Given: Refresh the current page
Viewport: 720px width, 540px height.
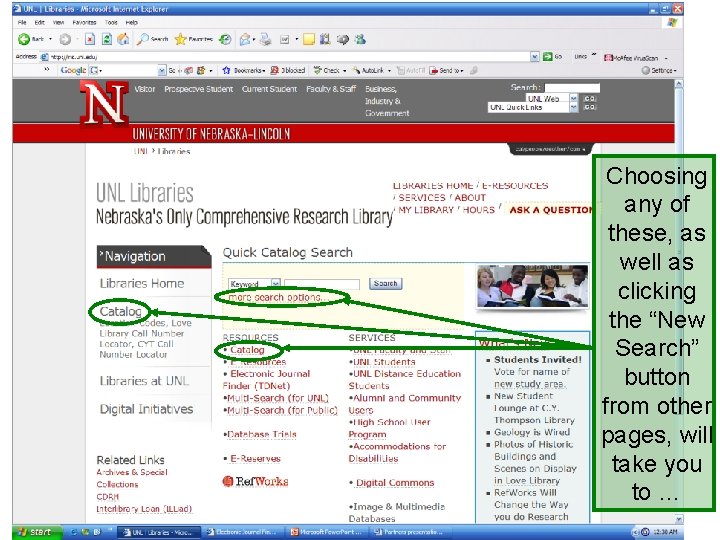Looking at the screenshot, I should coord(107,39).
